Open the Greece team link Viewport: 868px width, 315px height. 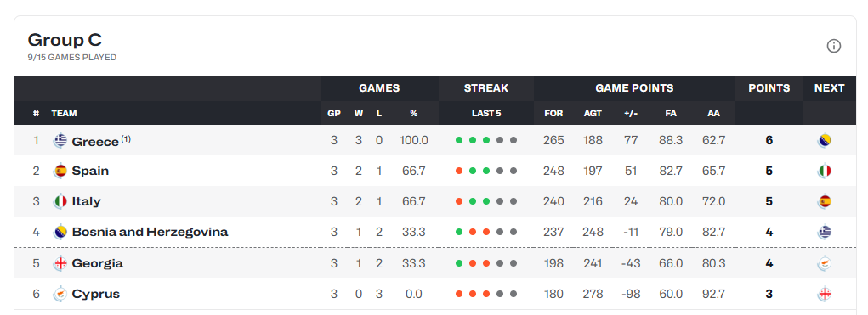click(95, 142)
